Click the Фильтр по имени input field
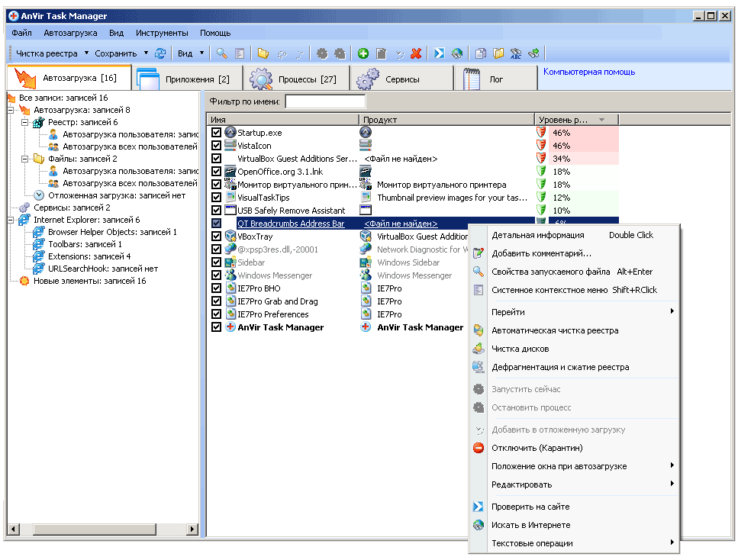The width and height of the screenshot is (738, 560). [325, 101]
